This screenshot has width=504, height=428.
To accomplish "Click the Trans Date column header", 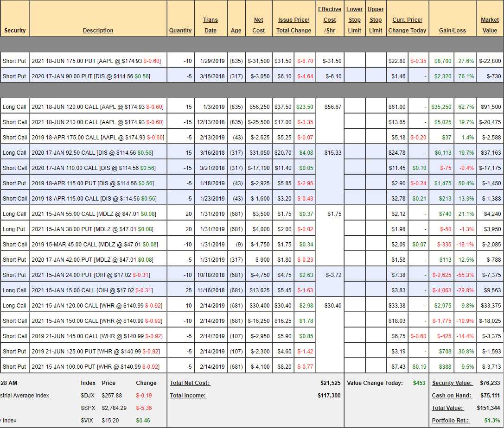I will click(x=211, y=25).
